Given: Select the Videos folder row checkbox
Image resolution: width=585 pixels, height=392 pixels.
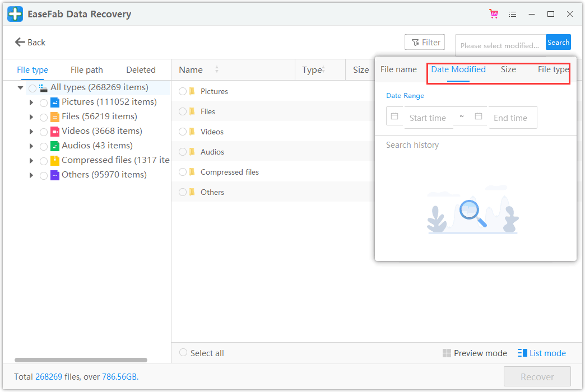Looking at the screenshot, I should [183, 131].
